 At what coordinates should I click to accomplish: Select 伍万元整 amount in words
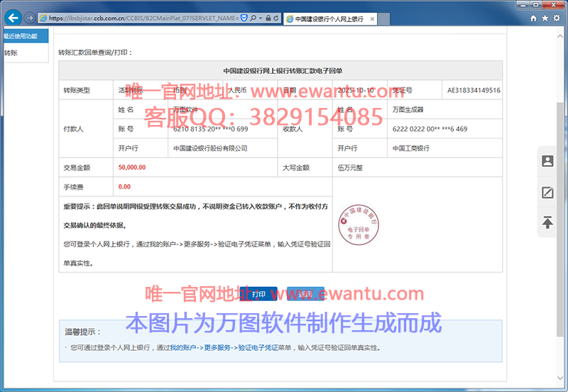tap(350, 168)
